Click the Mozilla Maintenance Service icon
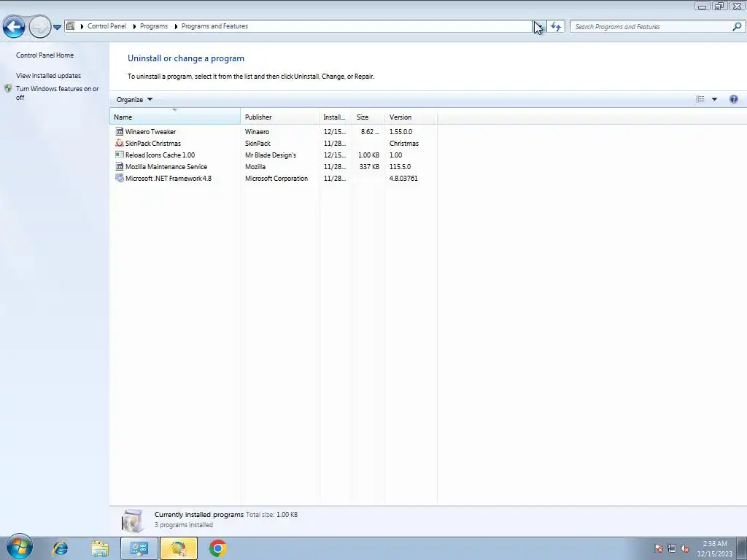Image resolution: width=747 pixels, height=560 pixels. pyautogui.click(x=119, y=166)
